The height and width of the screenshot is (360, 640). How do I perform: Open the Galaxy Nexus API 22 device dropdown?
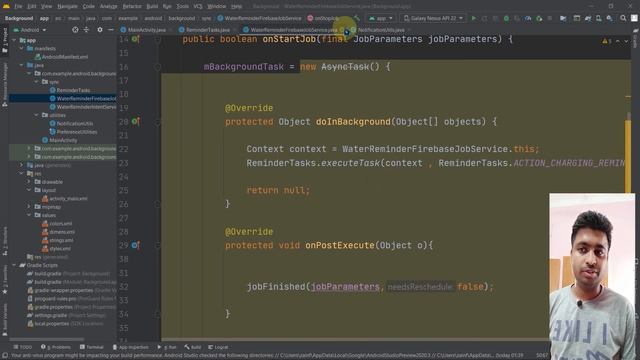coord(433,18)
